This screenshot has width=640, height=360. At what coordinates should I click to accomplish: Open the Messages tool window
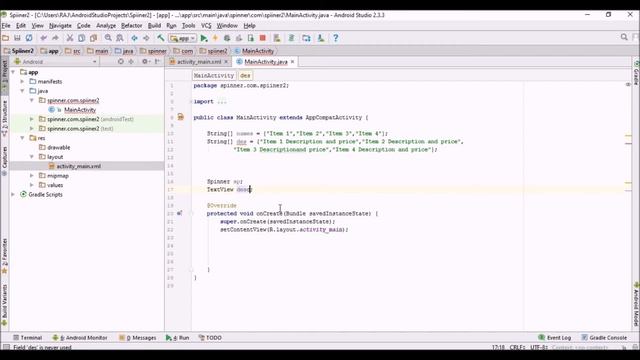pos(138,338)
